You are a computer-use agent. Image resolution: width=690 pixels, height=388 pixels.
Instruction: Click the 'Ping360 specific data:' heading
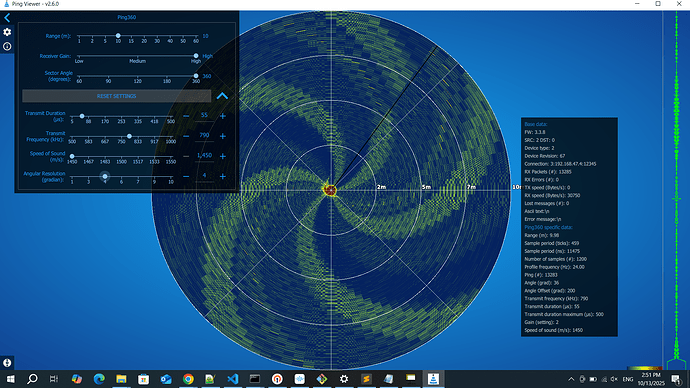pos(548,227)
